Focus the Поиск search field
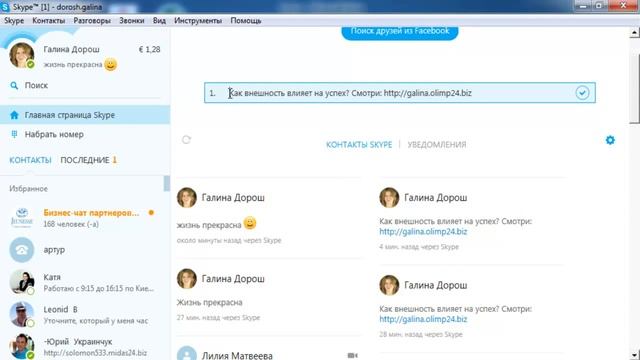This screenshot has width=640, height=360. click(x=85, y=85)
